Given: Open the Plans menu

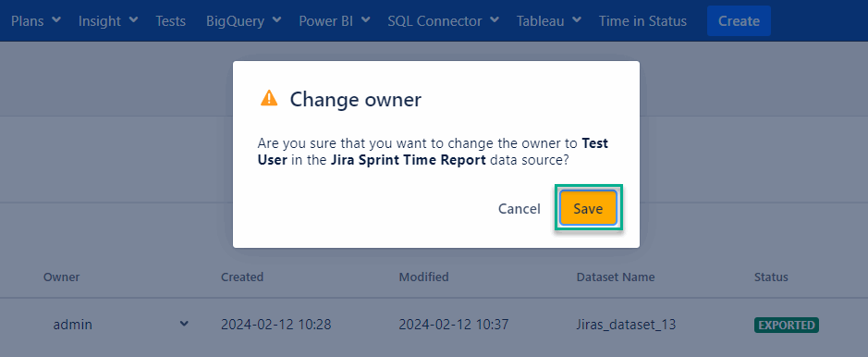Looking at the screenshot, I should 36,21.
